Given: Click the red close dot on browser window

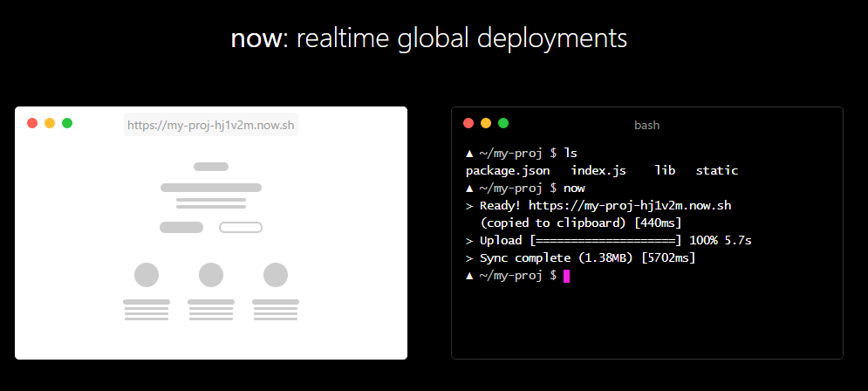Looking at the screenshot, I should click(x=32, y=123).
